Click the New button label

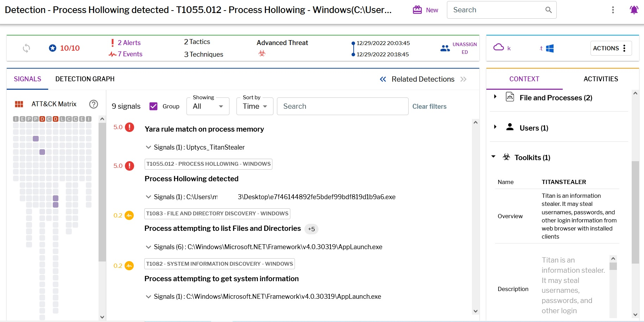432,10
